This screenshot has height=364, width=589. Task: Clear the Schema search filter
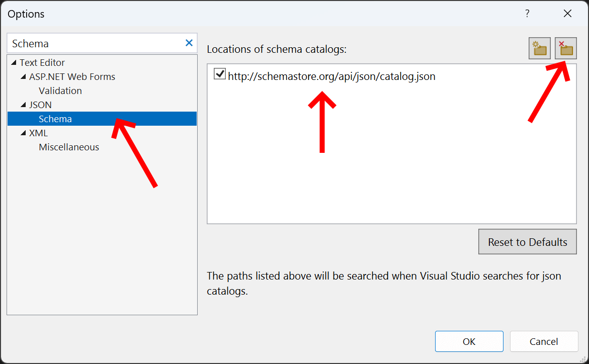(x=189, y=43)
